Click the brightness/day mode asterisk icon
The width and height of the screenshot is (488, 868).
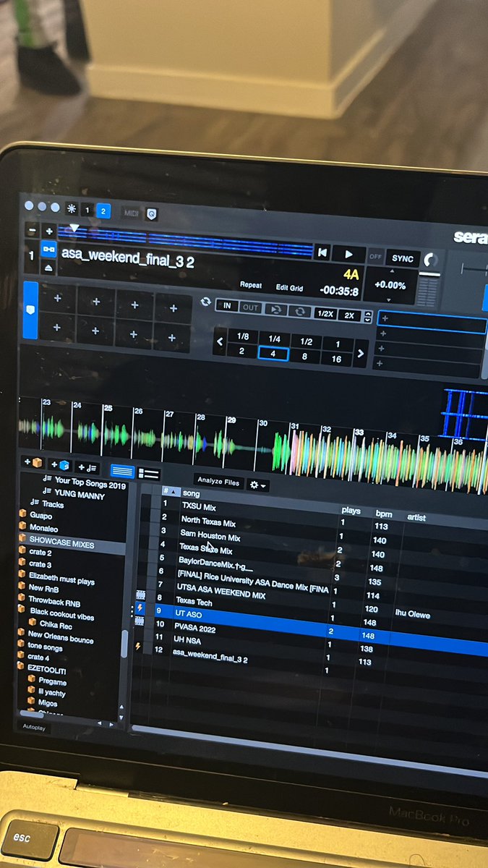(x=71, y=209)
